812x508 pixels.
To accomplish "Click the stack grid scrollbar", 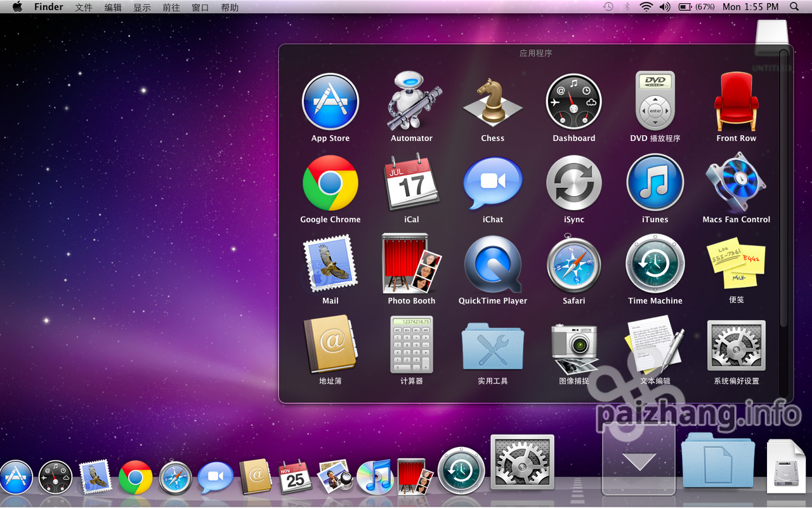I will [x=783, y=188].
